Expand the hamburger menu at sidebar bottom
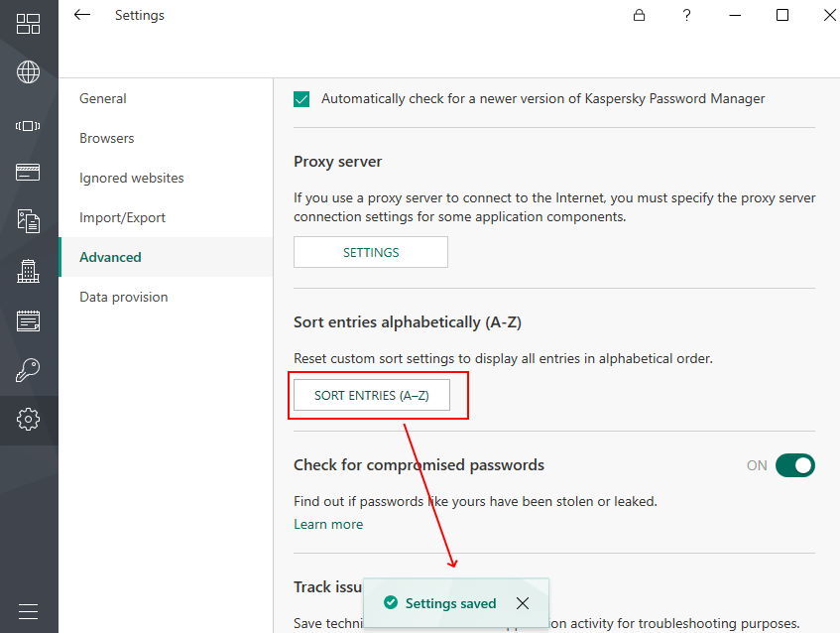Viewport: 840px width, 633px height. coord(28,611)
